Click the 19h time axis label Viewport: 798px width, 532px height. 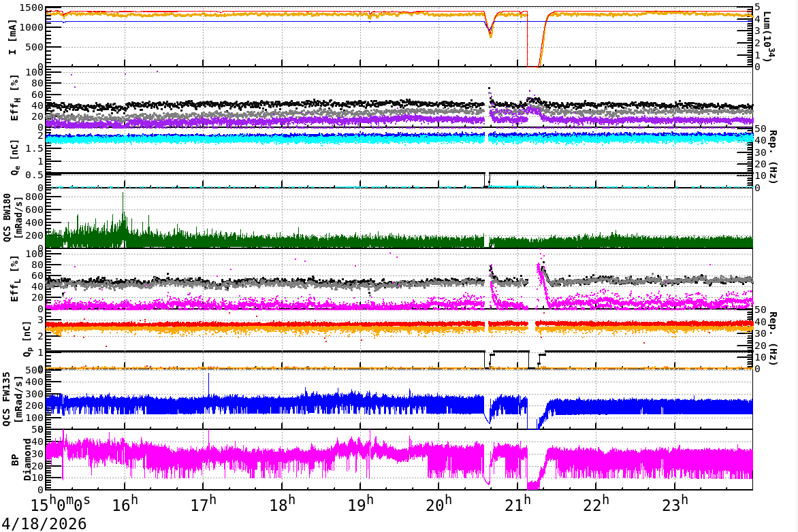pyautogui.click(x=361, y=503)
